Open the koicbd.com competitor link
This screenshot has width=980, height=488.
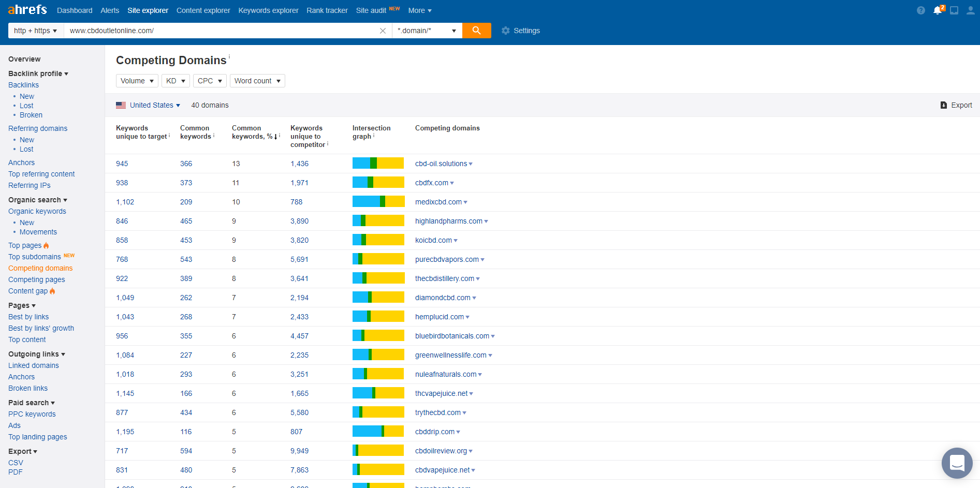(x=433, y=240)
